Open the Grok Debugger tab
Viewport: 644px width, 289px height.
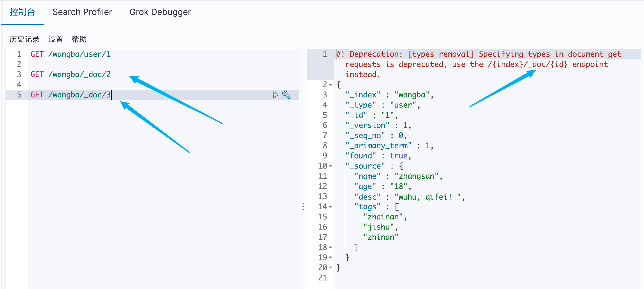(160, 12)
